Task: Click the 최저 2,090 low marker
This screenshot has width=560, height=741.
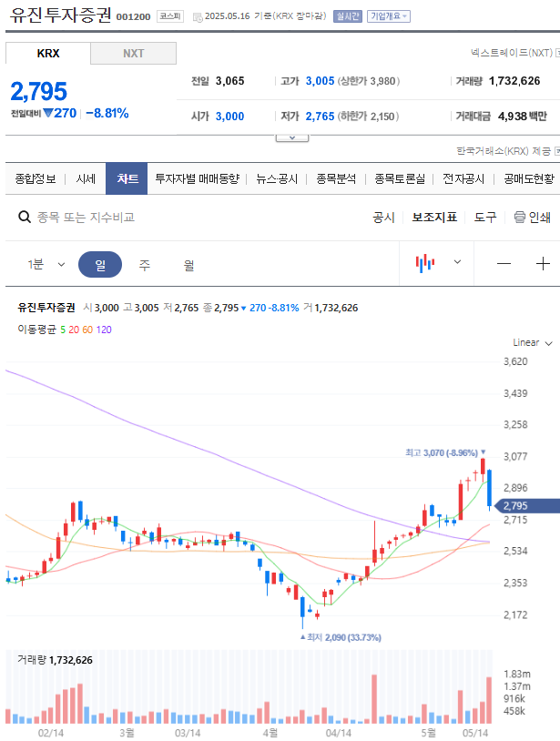Action: (341, 637)
